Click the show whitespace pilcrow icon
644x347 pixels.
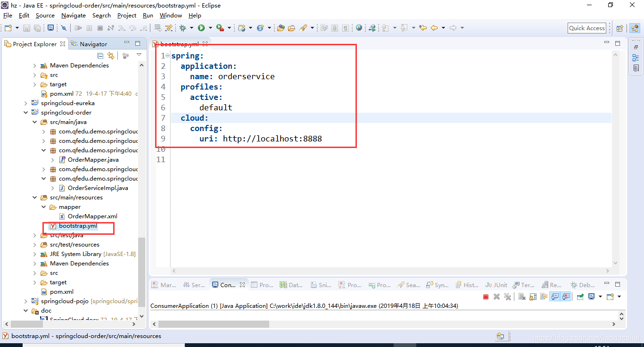[x=346, y=28]
